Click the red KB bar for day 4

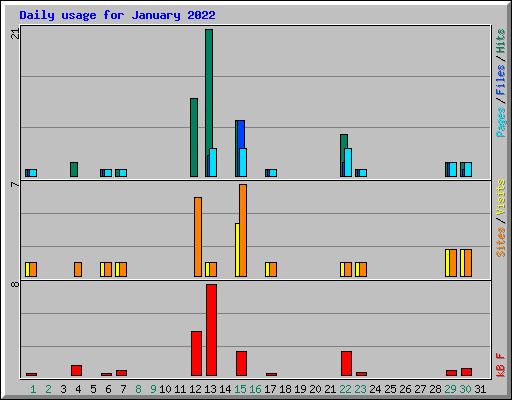point(76,371)
